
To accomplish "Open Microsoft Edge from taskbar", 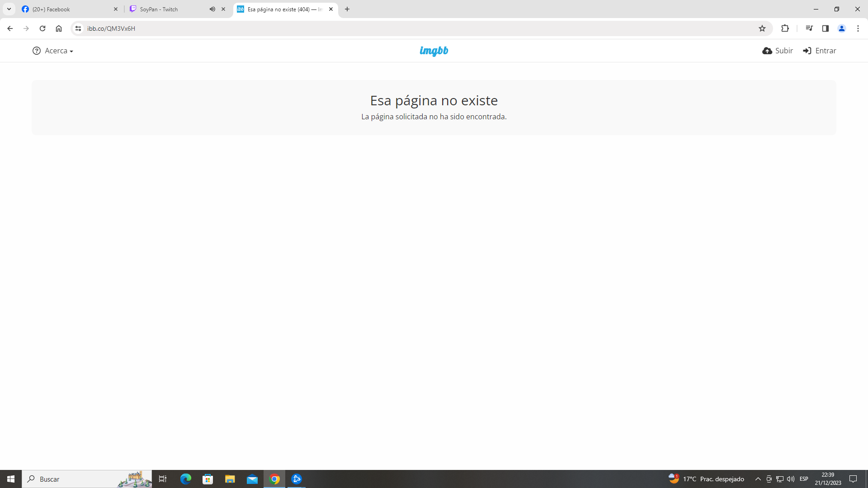I will [186, 479].
